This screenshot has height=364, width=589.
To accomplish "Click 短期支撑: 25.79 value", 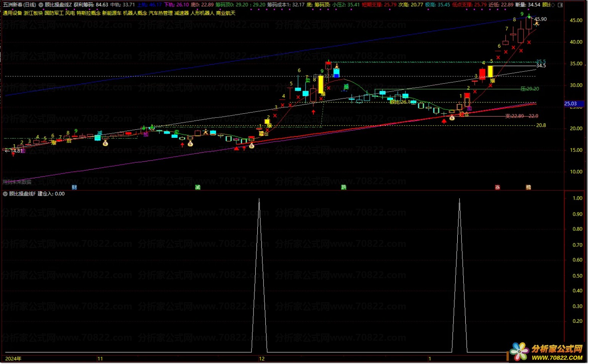I will point(379,5).
